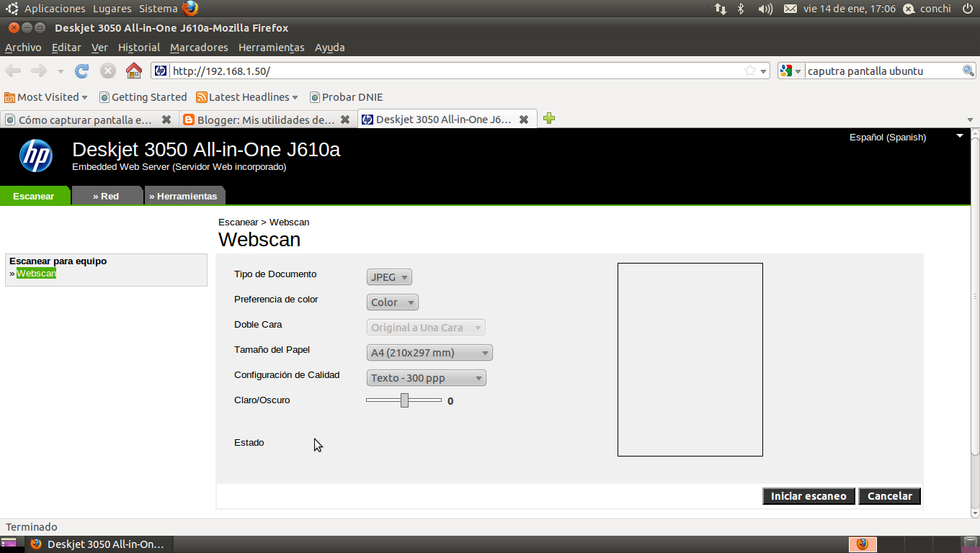Click the Firefox back arrow button
The height and width of the screenshot is (553, 980).
click(13, 71)
